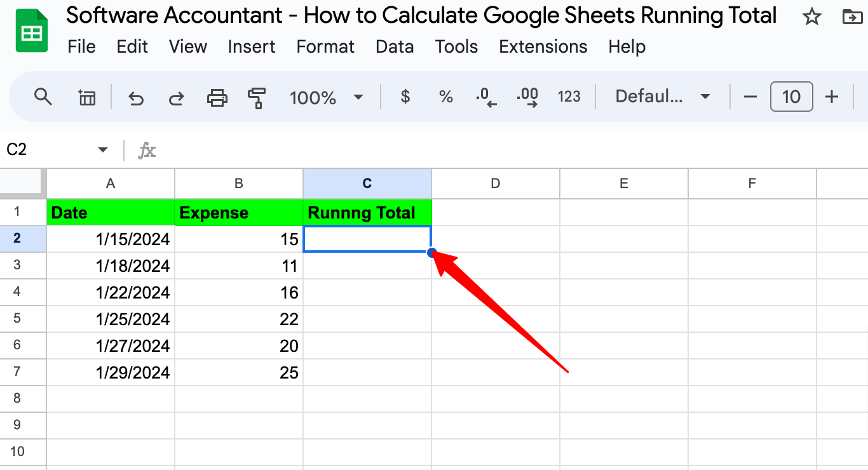
Task: Select all cells via corner box
Action: tap(24, 184)
